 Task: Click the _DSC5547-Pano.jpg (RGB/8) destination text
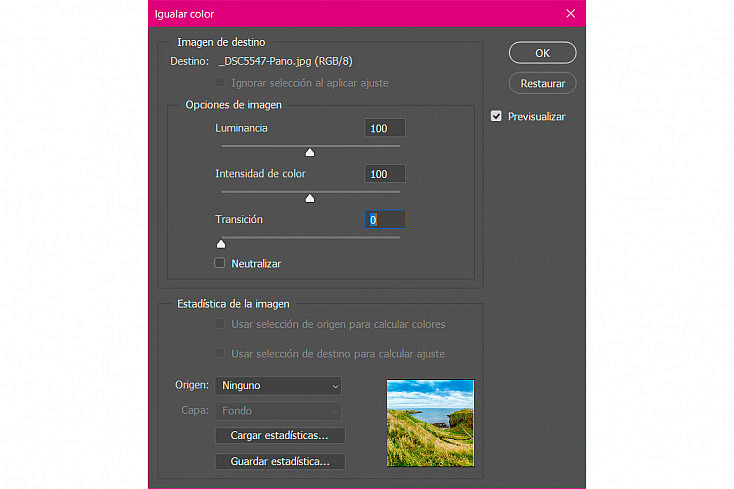coord(286,61)
